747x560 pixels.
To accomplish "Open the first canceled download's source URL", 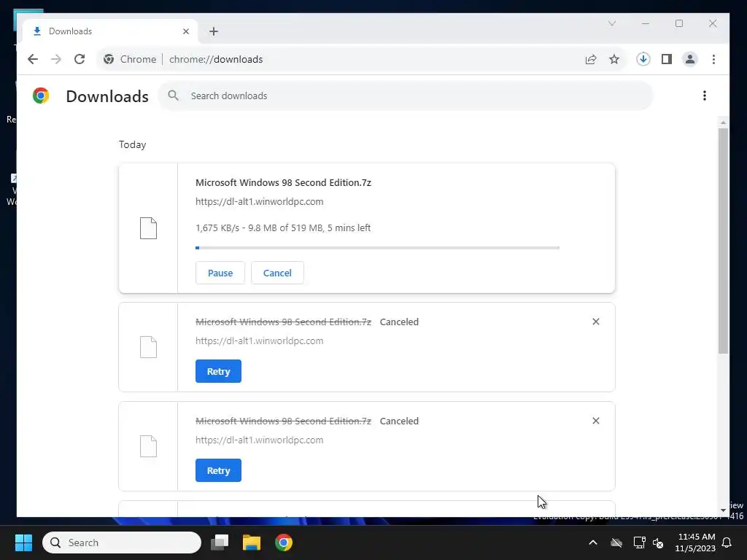I will [259, 341].
